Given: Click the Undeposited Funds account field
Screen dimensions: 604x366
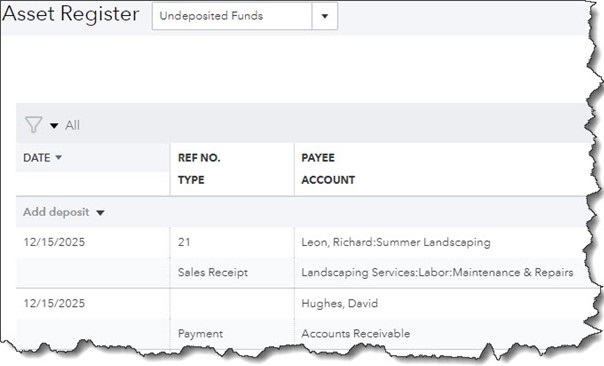Looking at the screenshot, I should (x=232, y=16).
